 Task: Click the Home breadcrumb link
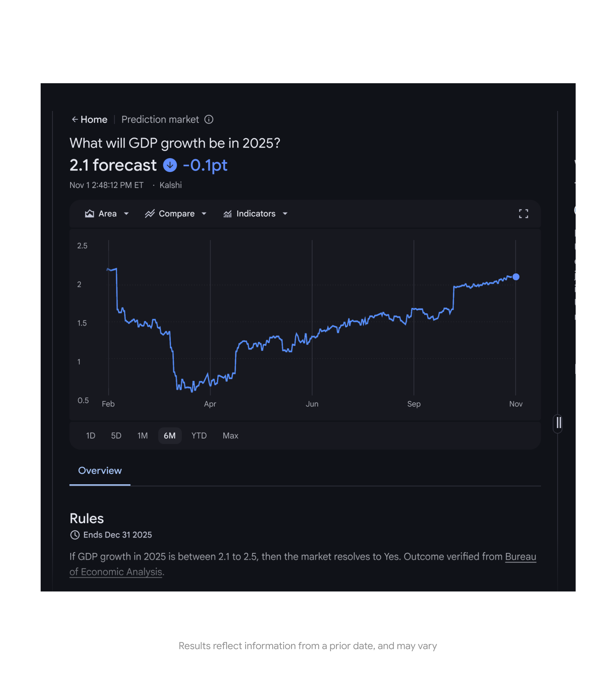point(94,120)
